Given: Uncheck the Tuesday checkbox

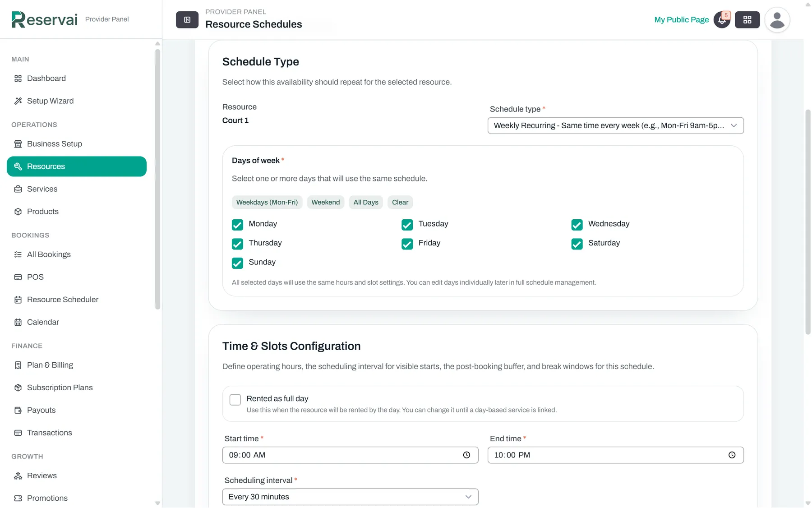Looking at the screenshot, I should click(407, 225).
